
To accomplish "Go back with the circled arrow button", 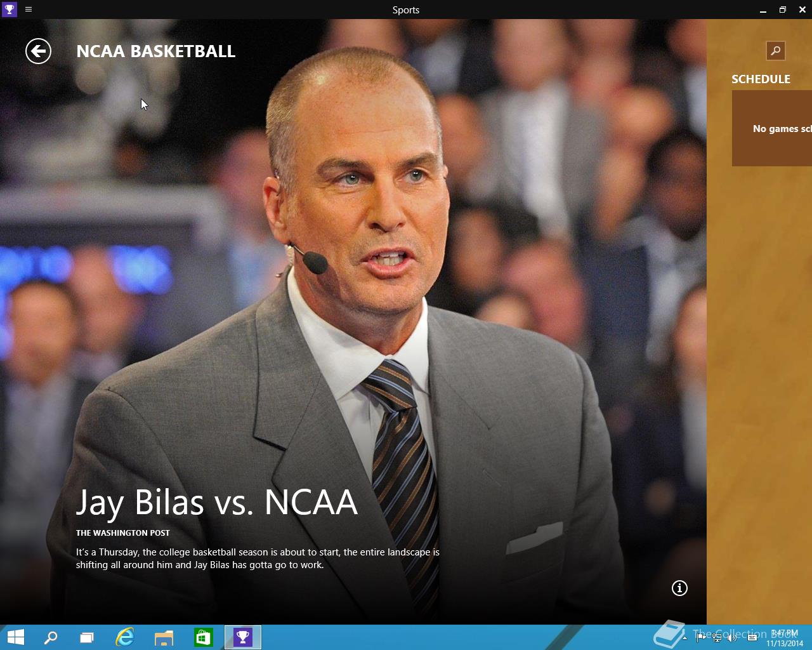I will click(x=38, y=51).
